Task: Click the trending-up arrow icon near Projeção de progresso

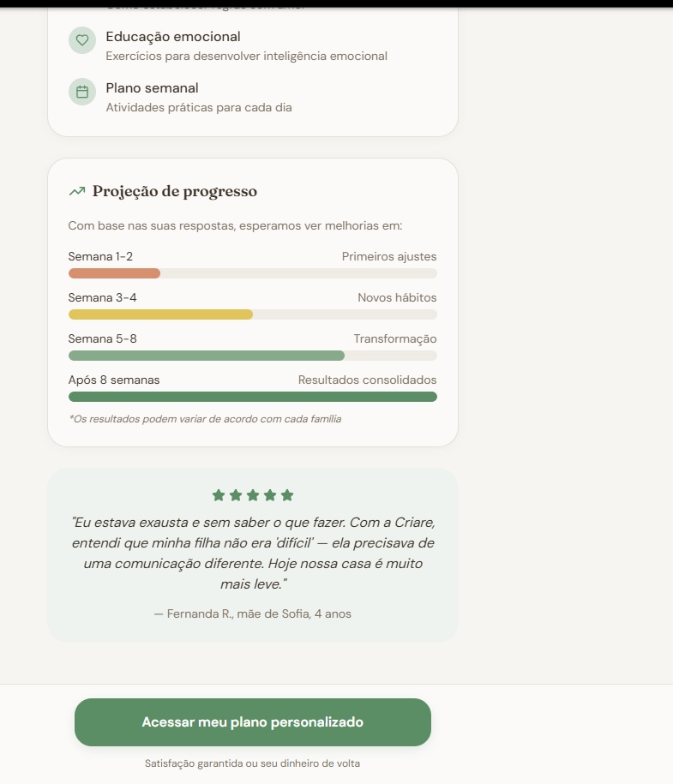Action: tap(77, 191)
